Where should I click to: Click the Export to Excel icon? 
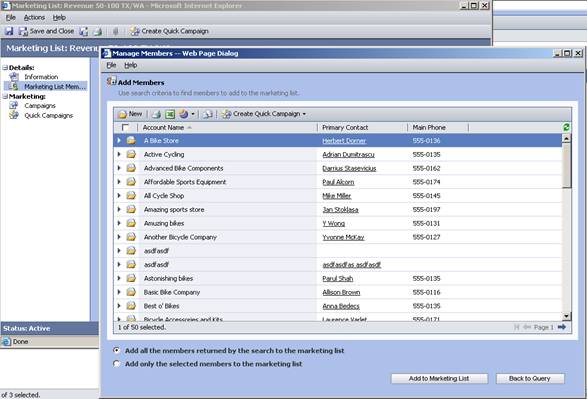[170, 114]
